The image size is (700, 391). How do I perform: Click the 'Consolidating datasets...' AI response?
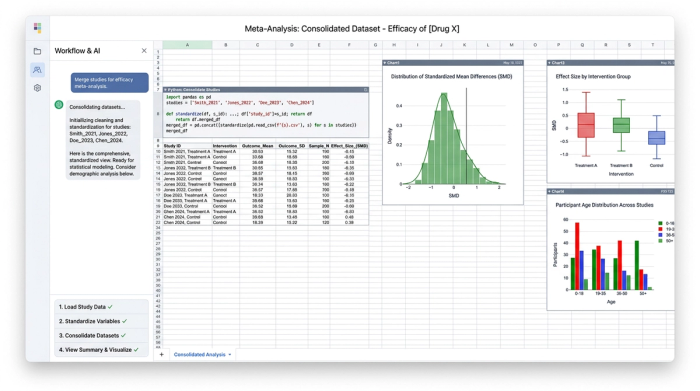pyautogui.click(x=103, y=140)
